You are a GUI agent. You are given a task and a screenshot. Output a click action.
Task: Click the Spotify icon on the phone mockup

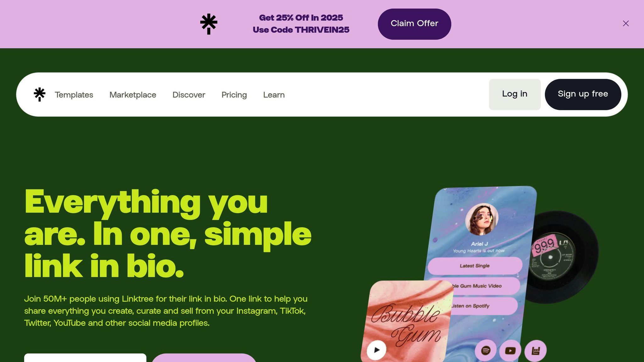click(x=486, y=350)
